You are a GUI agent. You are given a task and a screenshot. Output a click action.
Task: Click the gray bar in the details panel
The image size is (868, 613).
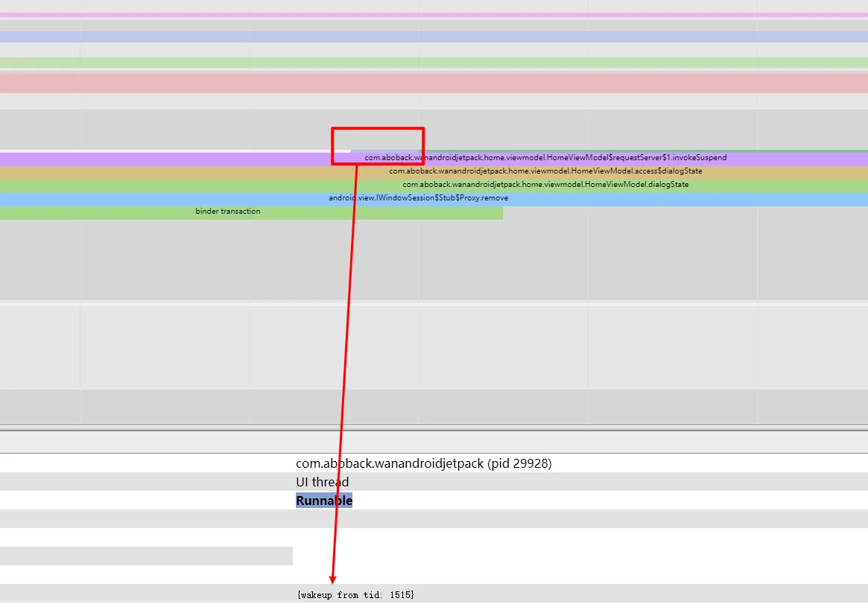click(x=145, y=555)
